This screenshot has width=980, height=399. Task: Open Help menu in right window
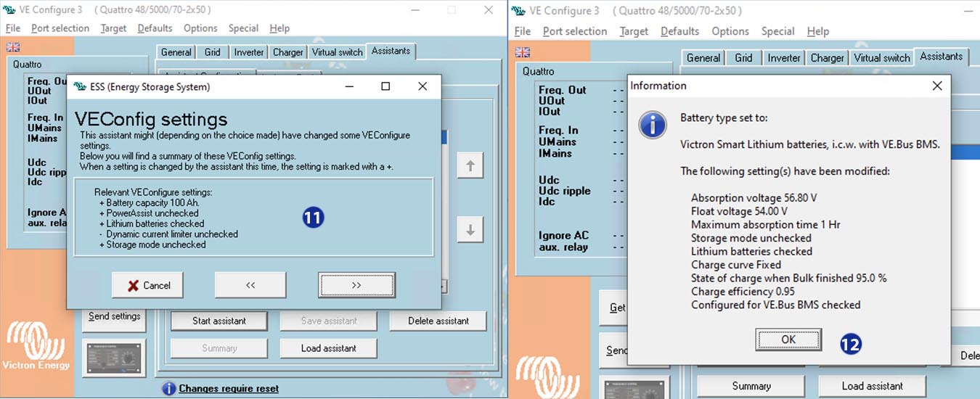coord(818,31)
